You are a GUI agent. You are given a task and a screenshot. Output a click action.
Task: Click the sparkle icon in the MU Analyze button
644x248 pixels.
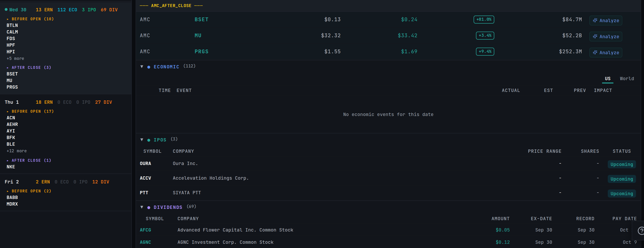595,37
